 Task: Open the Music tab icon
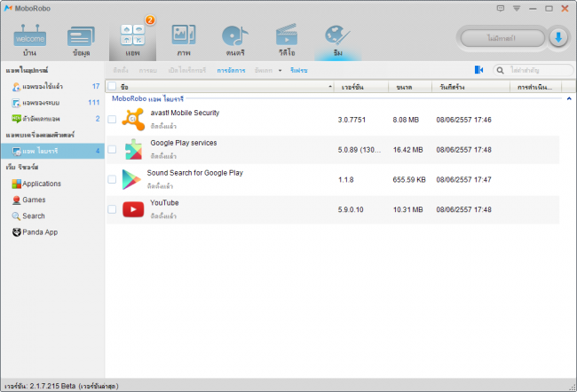pyautogui.click(x=235, y=36)
